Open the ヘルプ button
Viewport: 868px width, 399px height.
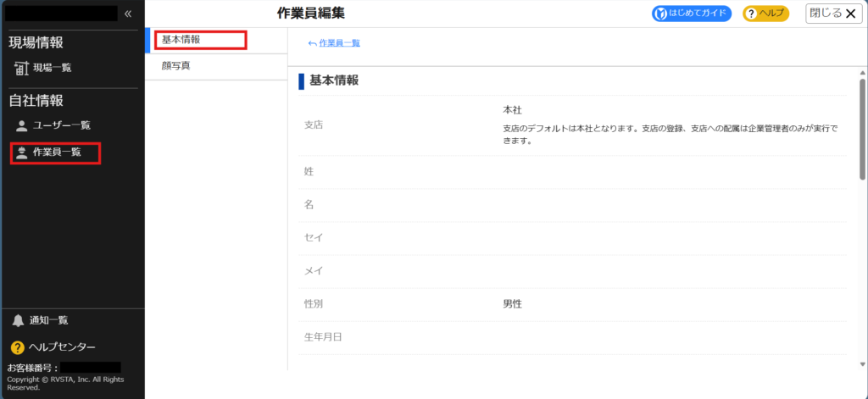(765, 14)
